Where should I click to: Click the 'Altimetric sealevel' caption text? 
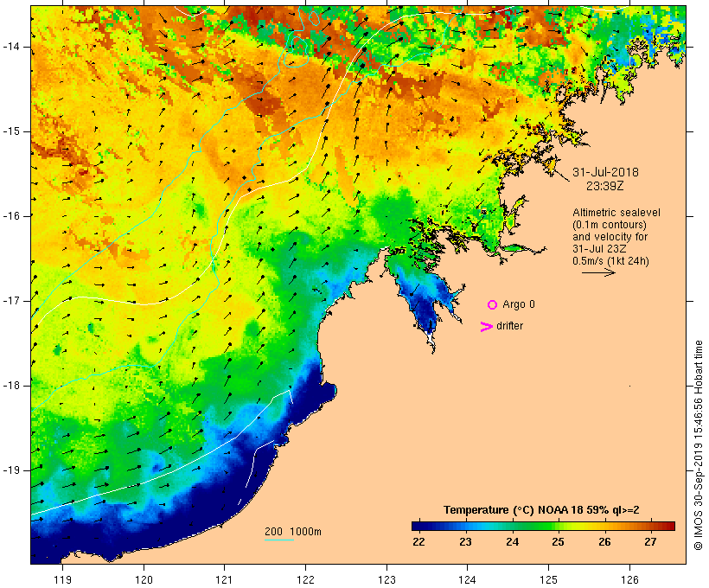click(616, 213)
